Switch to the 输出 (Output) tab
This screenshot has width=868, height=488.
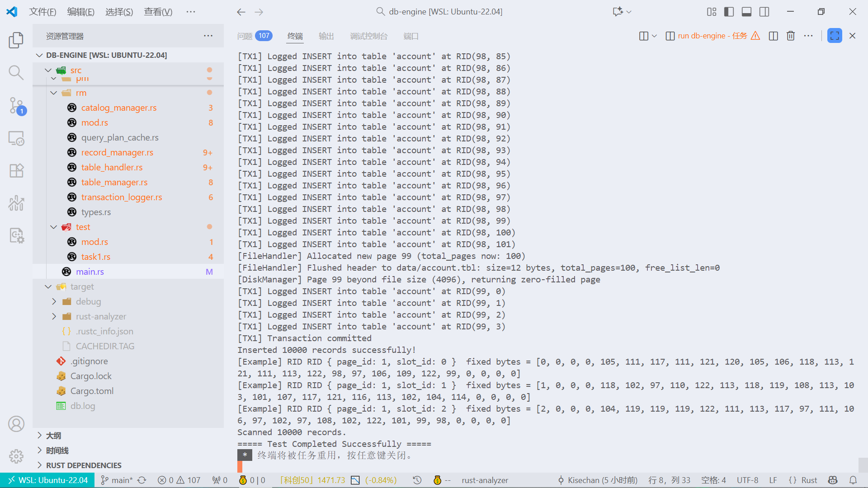(x=326, y=36)
